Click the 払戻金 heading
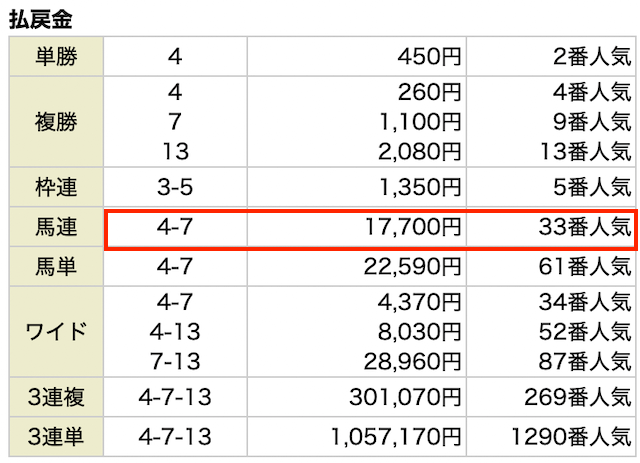Image resolution: width=640 pixels, height=463 pixels. 40,17
